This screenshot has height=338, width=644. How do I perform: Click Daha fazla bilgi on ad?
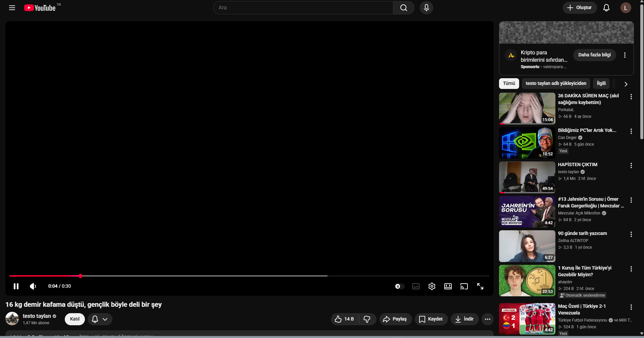click(x=594, y=55)
